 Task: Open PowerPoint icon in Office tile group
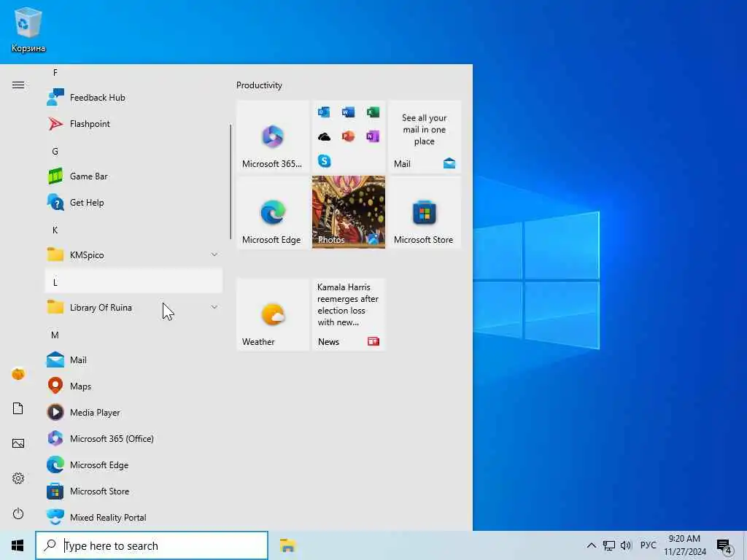348,136
